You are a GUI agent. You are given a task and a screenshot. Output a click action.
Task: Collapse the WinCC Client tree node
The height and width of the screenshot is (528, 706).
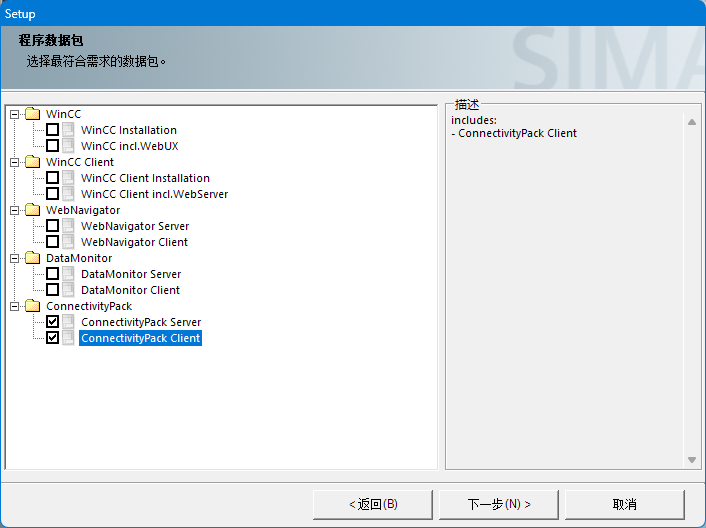pyautogui.click(x=14, y=162)
